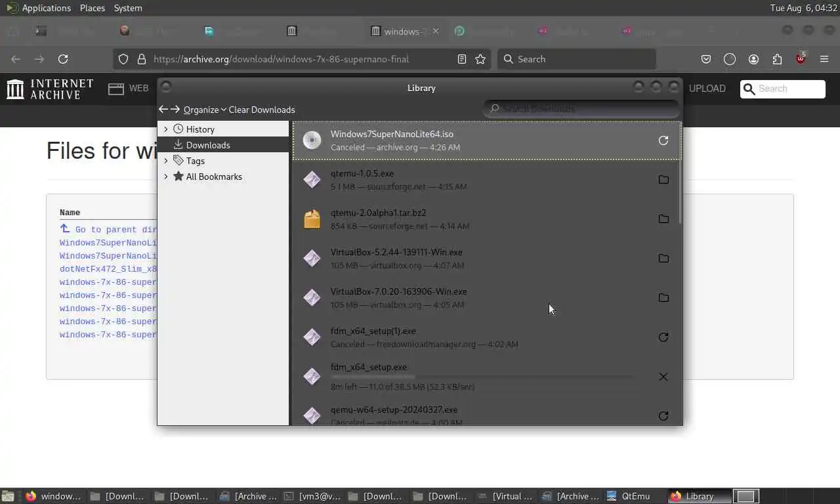
Task: Click fdm_x64_setup.exe download progress bar
Action: (x=482, y=377)
